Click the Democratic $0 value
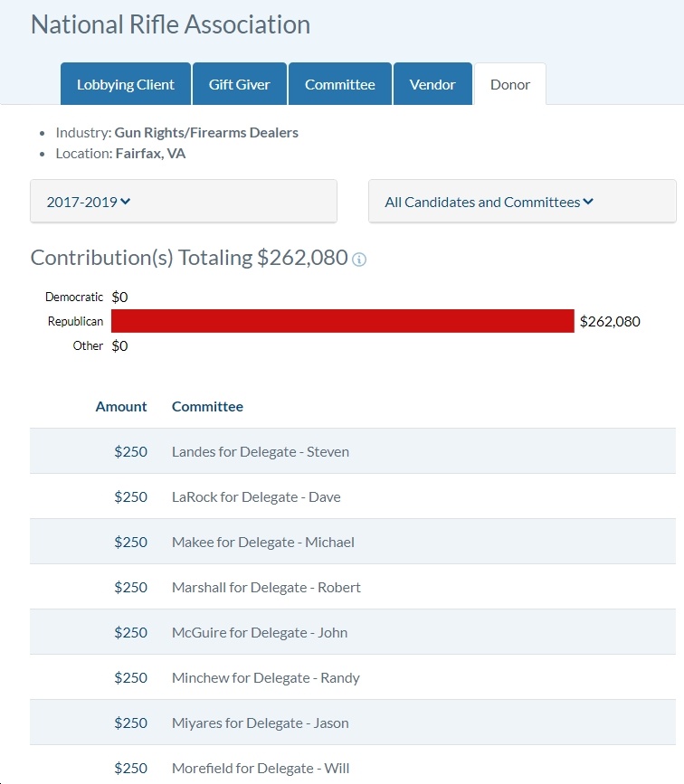Image resolution: width=684 pixels, height=784 pixels. click(119, 297)
